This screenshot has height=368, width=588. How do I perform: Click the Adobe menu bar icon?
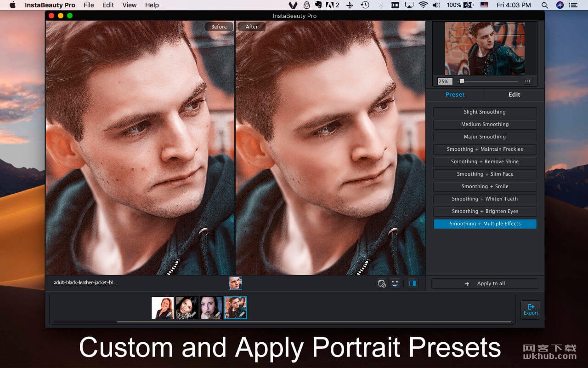333,5
